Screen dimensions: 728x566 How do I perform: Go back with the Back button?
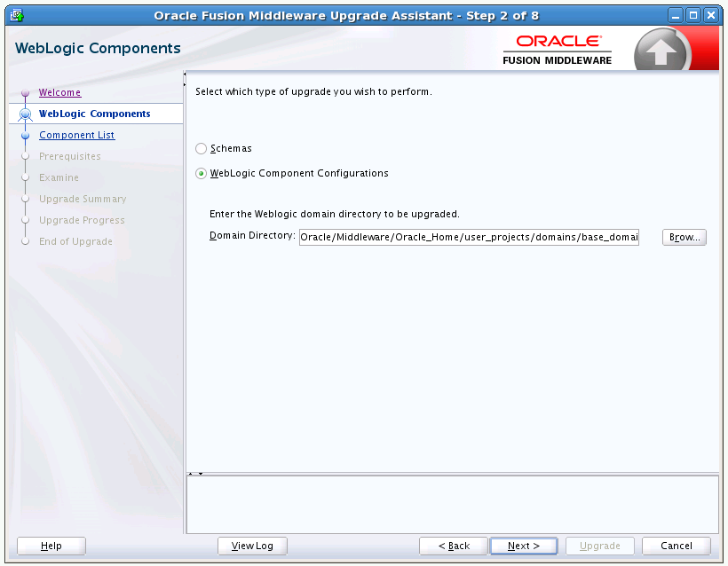coord(454,546)
